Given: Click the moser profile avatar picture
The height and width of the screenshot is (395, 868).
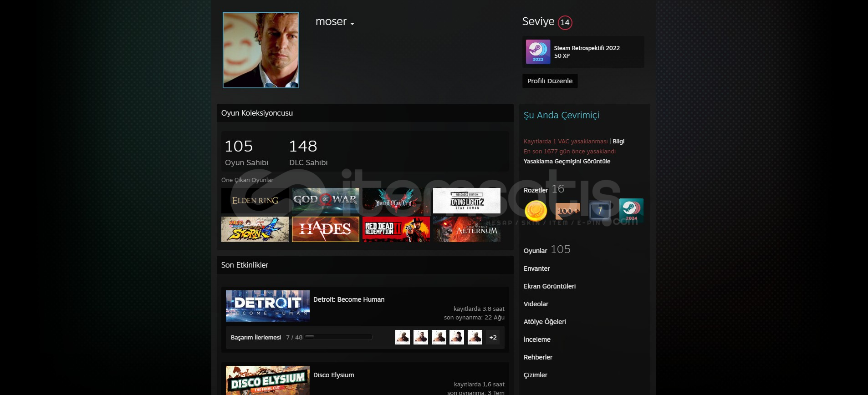Looking at the screenshot, I should (x=261, y=50).
